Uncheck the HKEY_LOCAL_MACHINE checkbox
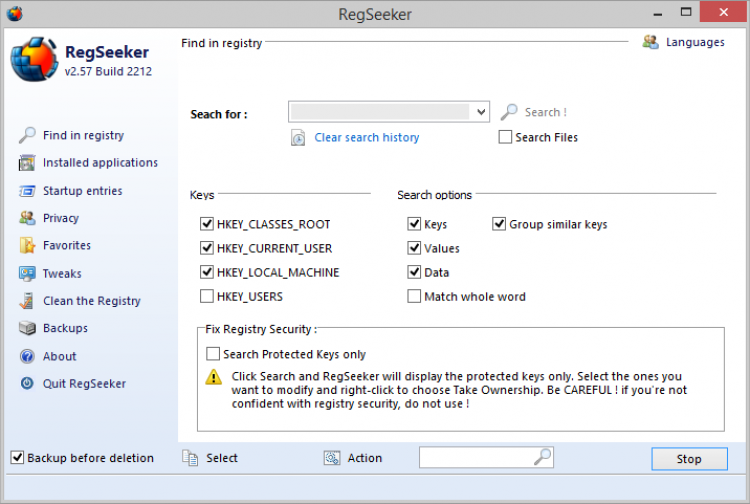 207,272
